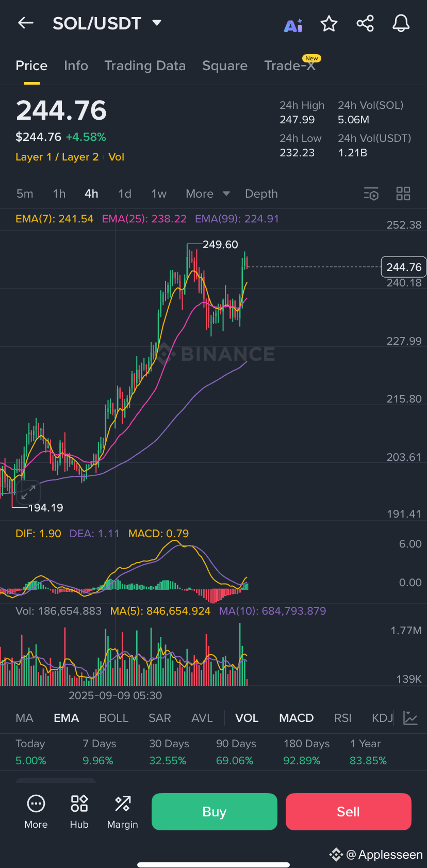Tap the back arrow icon
The width and height of the screenshot is (427, 868).
point(25,23)
